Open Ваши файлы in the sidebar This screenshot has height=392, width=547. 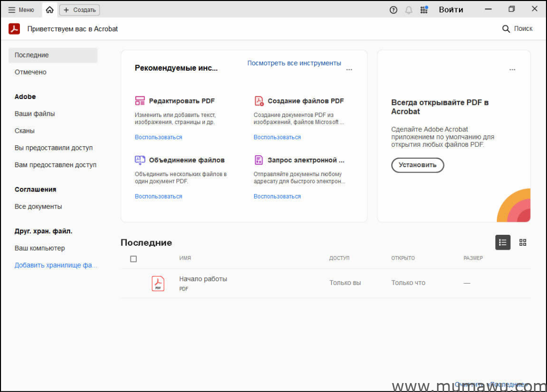(x=35, y=114)
